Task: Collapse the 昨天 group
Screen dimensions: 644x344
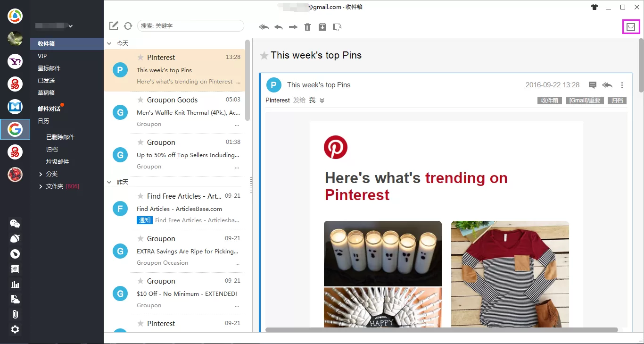Action: coord(109,182)
